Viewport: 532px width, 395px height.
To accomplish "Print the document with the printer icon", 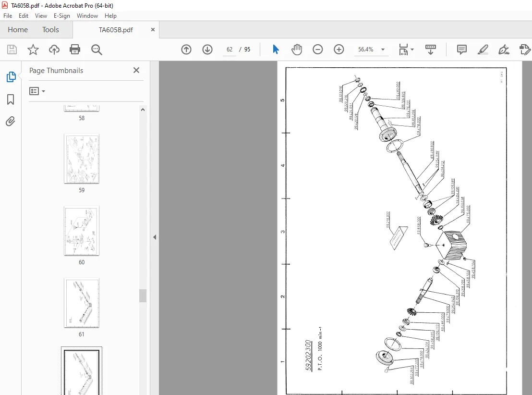I will tap(74, 49).
